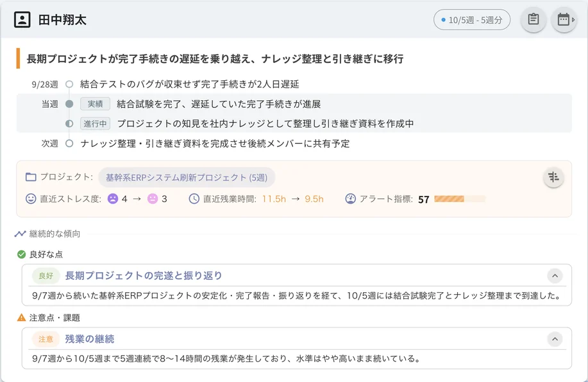Click the filter settings icon in project panel
Viewport: 588px width, 382px height.
pos(553,177)
